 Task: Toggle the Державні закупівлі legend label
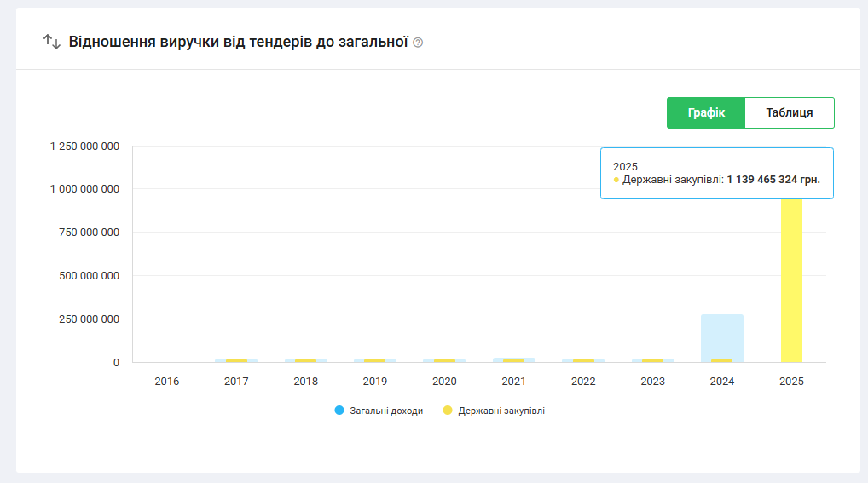[x=501, y=411]
